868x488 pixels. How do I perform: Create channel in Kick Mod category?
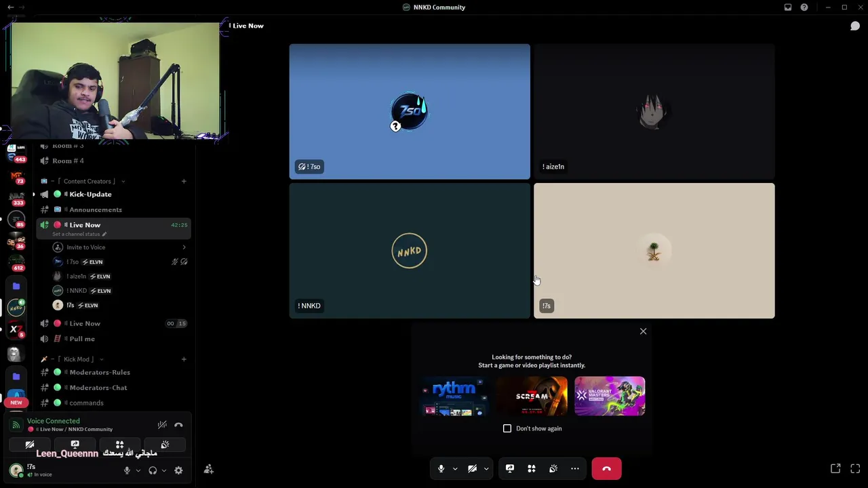click(x=184, y=359)
